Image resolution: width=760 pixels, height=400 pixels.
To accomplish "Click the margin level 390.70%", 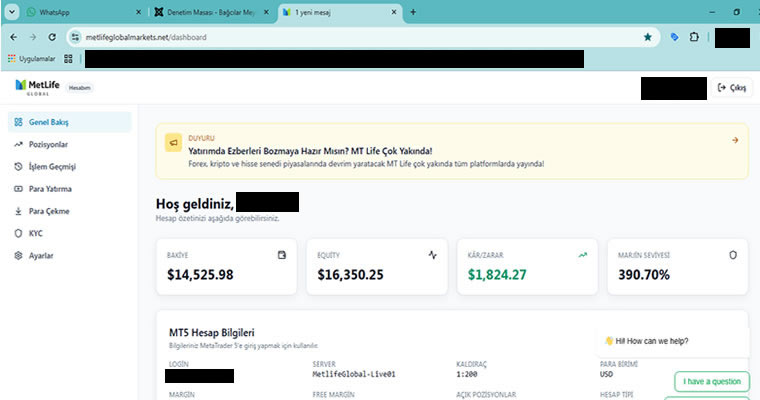I will click(644, 275).
